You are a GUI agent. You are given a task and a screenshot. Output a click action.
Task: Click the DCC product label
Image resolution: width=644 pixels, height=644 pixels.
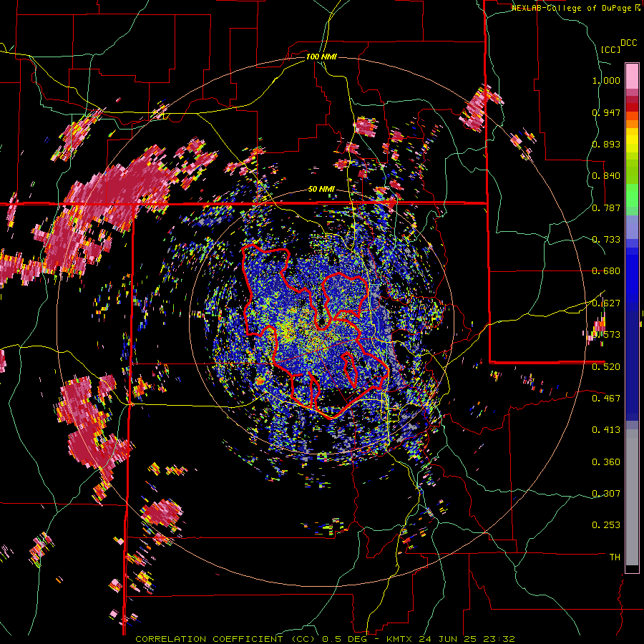click(x=628, y=43)
